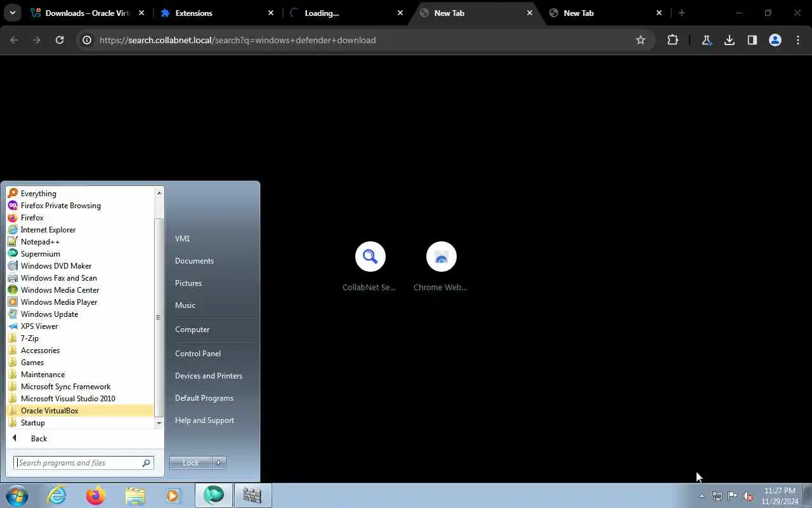Expand the Games folder
812x508 pixels.
tap(80, 363)
